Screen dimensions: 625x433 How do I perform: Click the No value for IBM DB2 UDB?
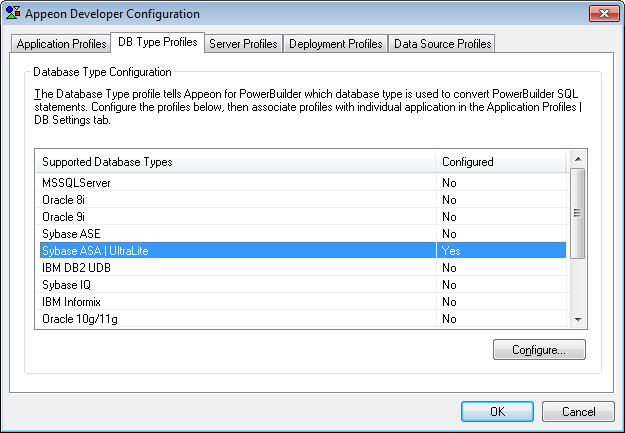(x=449, y=268)
